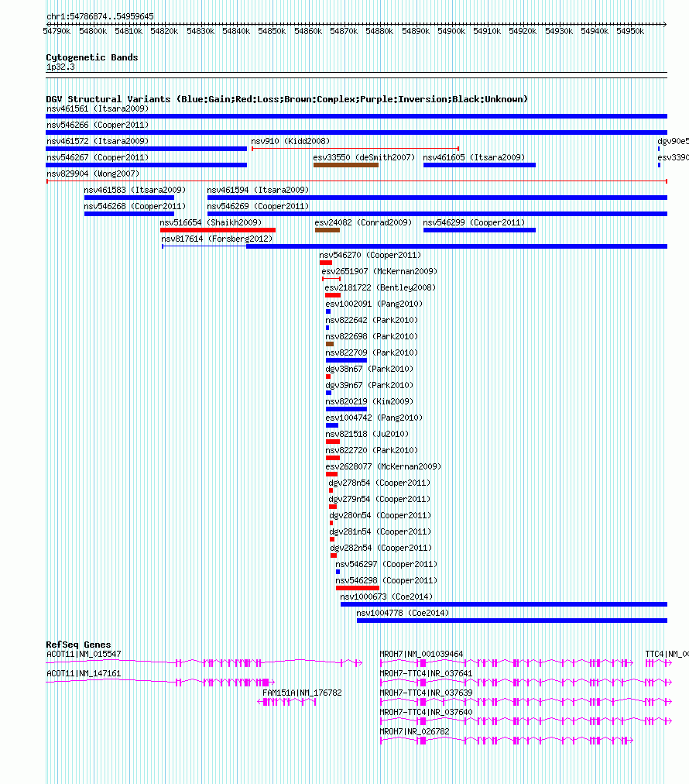The height and width of the screenshot is (784, 689).
Task: Select the brown esv33550 complex variant bar
Action: click(346, 165)
